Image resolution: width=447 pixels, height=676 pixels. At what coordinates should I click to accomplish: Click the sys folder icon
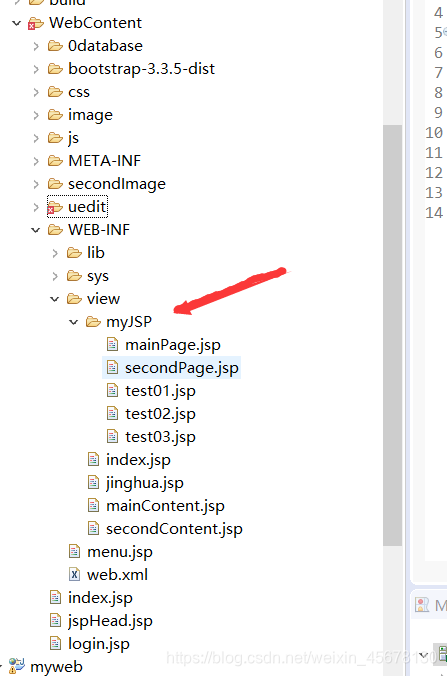coord(74,275)
